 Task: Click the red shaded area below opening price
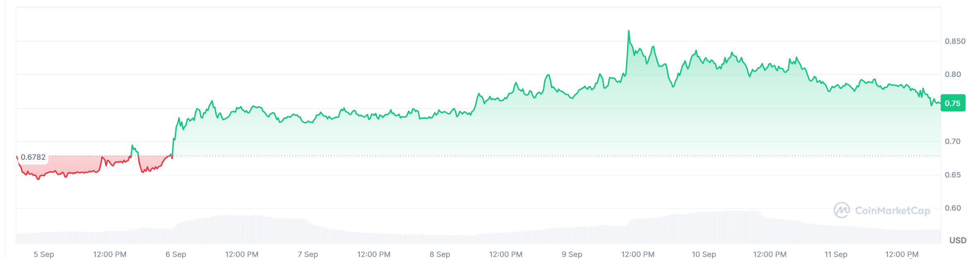coord(75,164)
